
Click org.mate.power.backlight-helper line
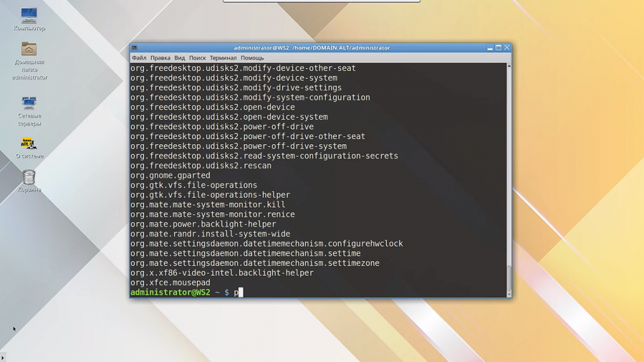click(203, 224)
